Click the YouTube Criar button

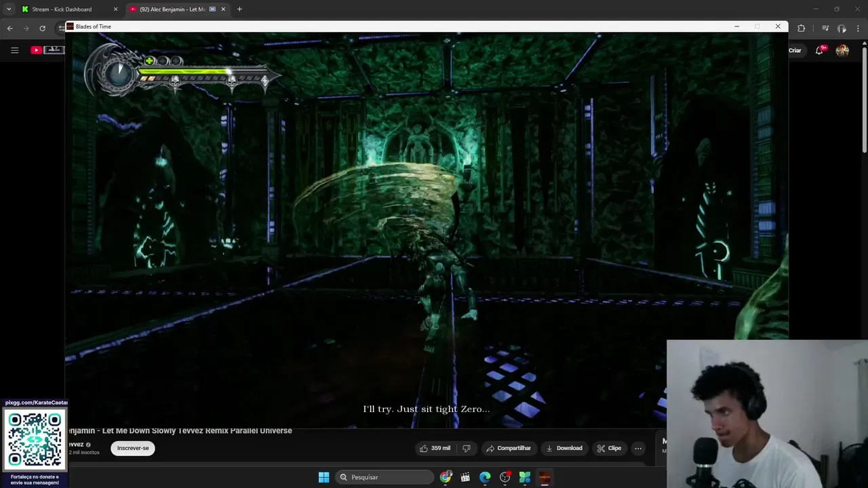795,50
